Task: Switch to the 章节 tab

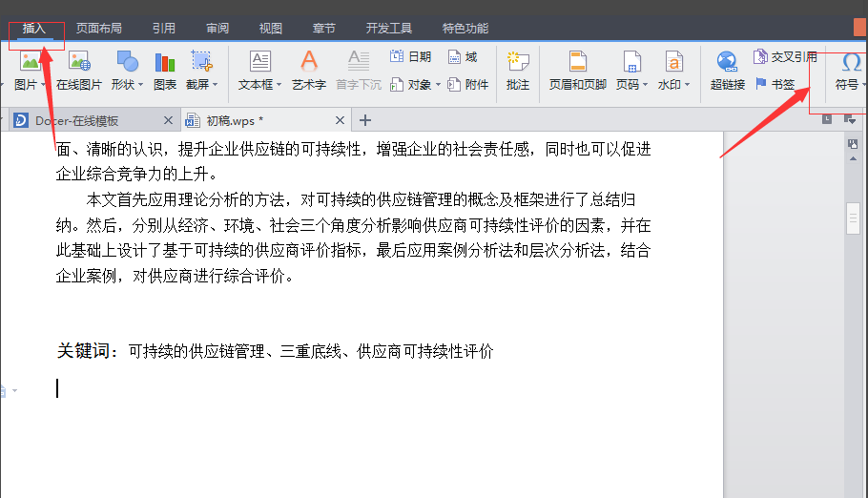Action: 324,29
